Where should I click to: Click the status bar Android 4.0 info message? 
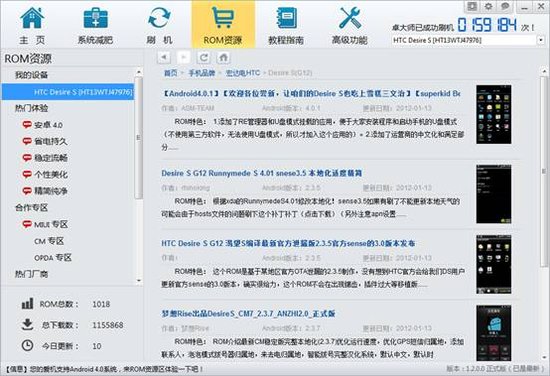click(105, 369)
